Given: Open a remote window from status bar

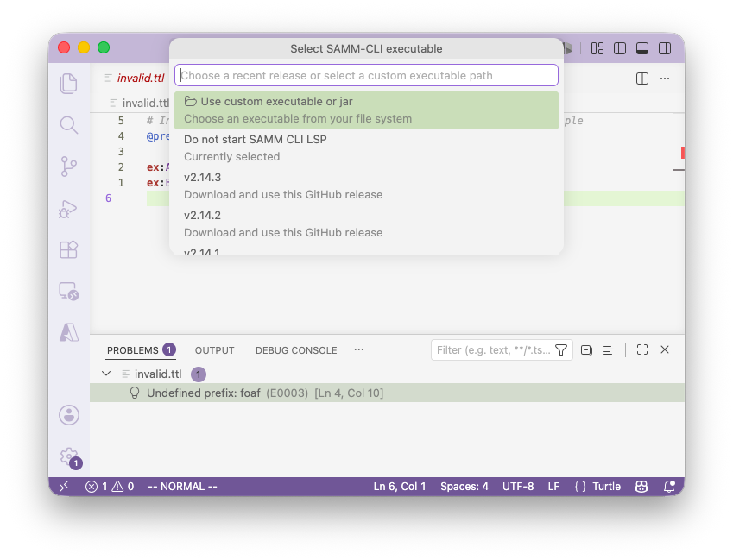Looking at the screenshot, I should point(65,486).
